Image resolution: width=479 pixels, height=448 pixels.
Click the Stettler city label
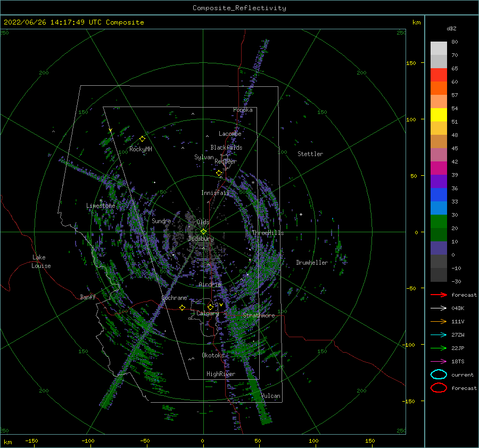point(310,154)
